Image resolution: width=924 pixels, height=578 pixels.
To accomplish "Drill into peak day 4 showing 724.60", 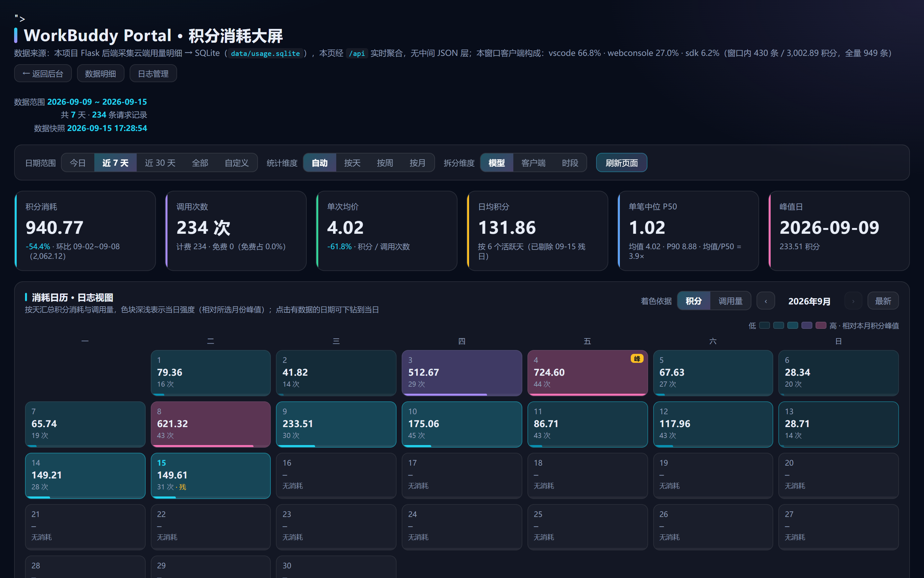I will 587,373.
